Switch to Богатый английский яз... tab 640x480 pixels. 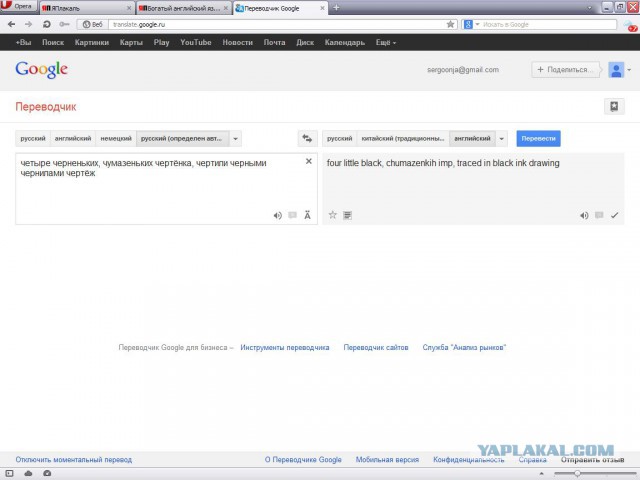(x=183, y=8)
